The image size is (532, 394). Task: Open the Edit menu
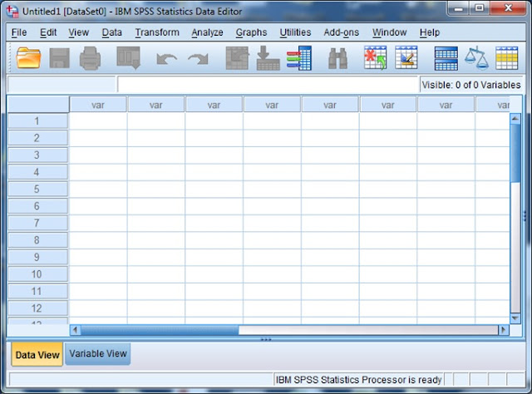pyautogui.click(x=48, y=32)
